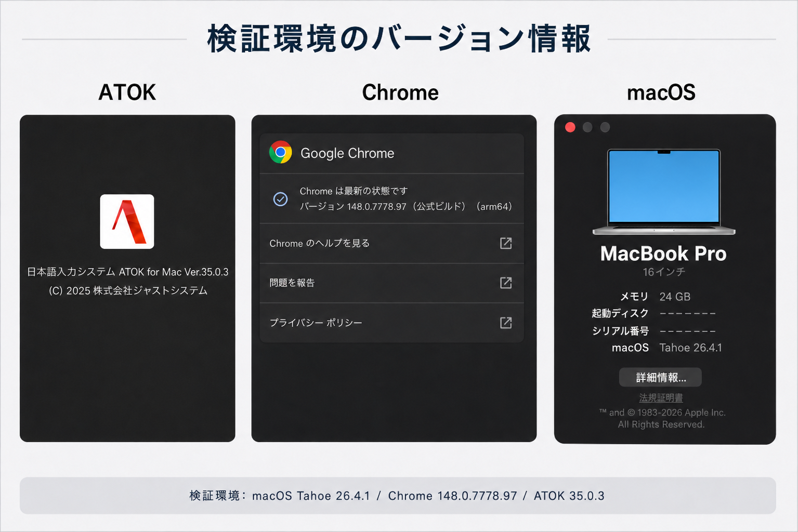Click the 'MacBook Pro' model name
This screenshot has width=798, height=532.
coord(663,254)
